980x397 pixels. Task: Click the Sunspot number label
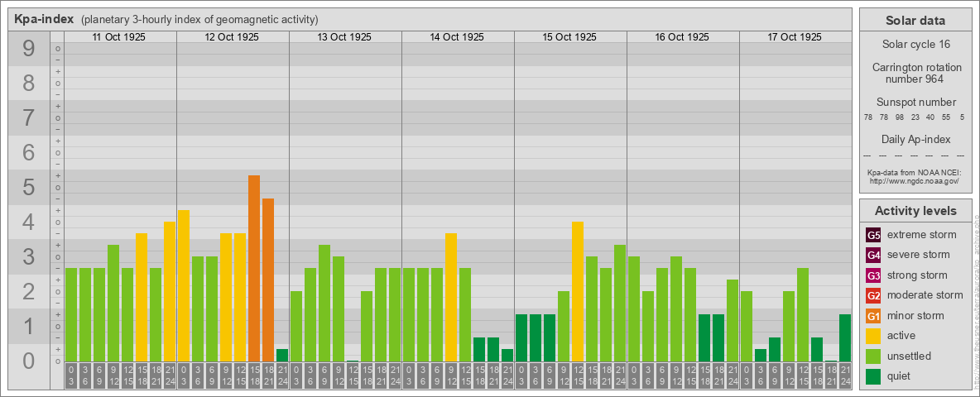pyautogui.click(x=915, y=103)
